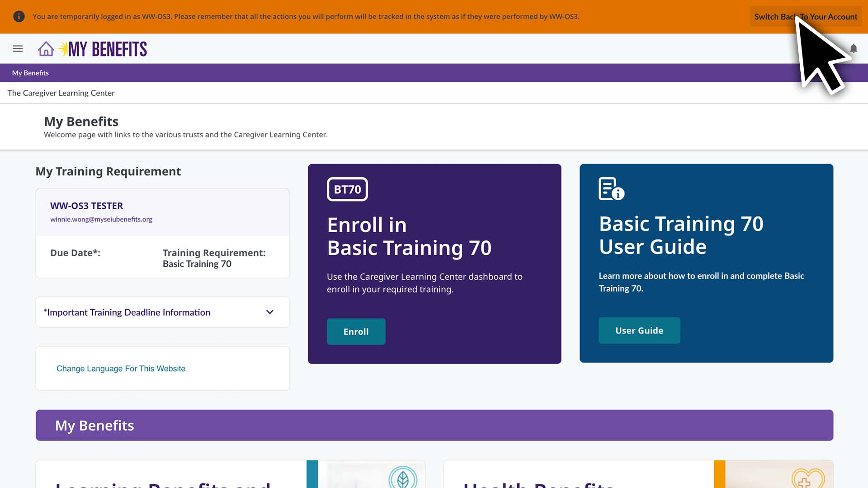Open The Caregiver Learning Center breadcrumb
The height and width of the screenshot is (488, 868).
(x=61, y=93)
